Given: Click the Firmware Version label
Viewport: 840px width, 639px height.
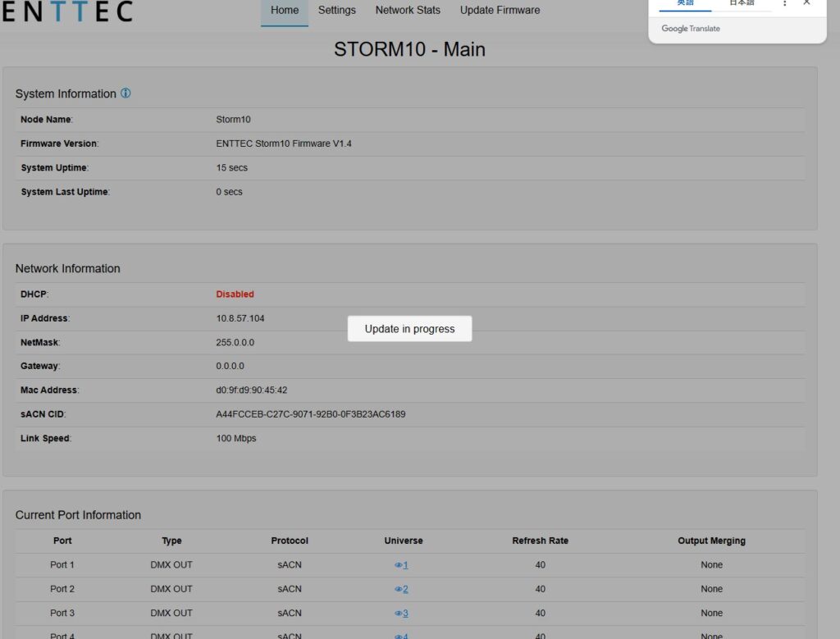Looking at the screenshot, I should (59, 144).
